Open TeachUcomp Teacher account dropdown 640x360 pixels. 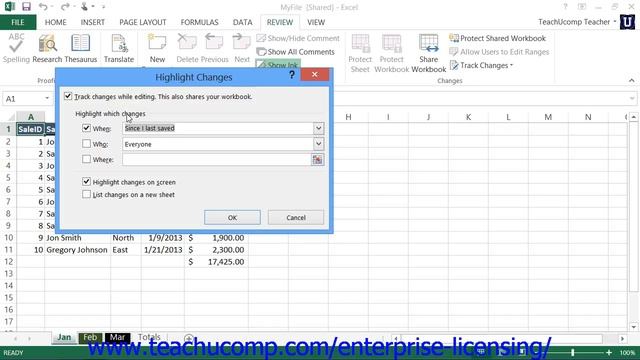coord(577,22)
